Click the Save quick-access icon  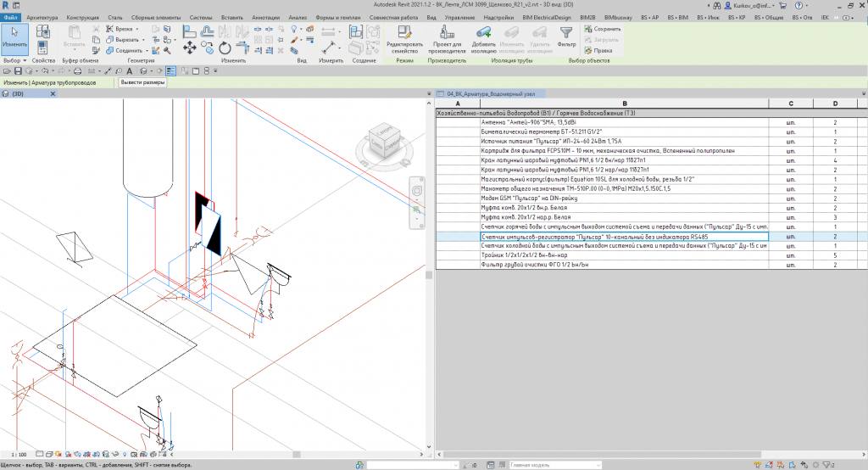(x=18, y=71)
